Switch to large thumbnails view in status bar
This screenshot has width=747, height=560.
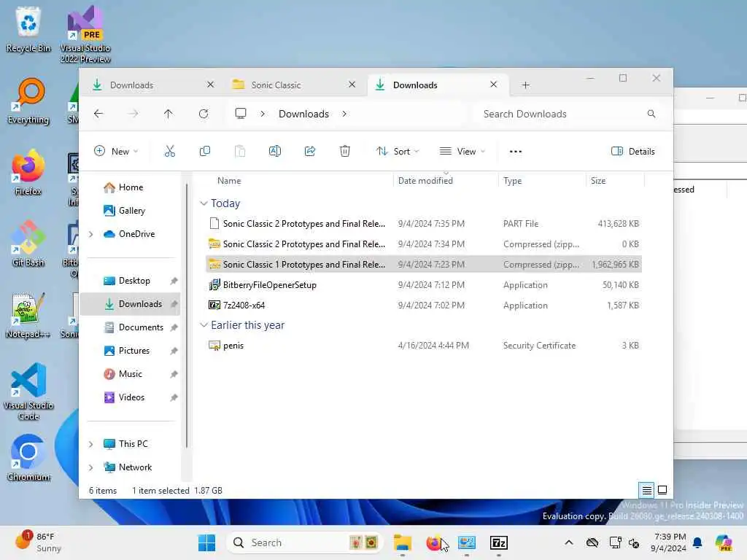click(x=662, y=490)
